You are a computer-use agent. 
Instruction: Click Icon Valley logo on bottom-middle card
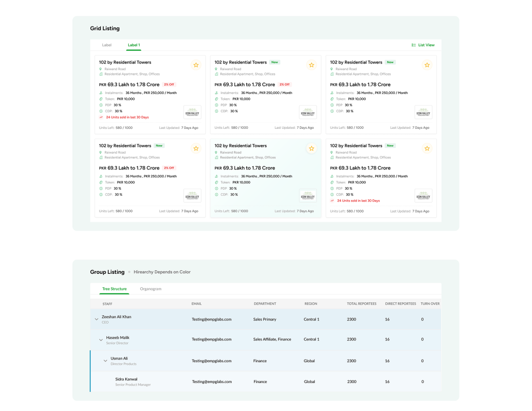pyautogui.click(x=308, y=196)
